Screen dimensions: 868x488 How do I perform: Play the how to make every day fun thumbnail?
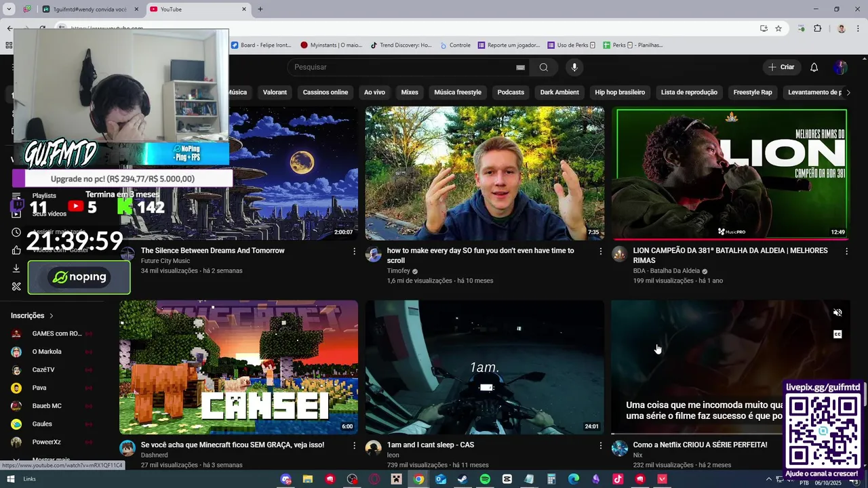tap(485, 173)
